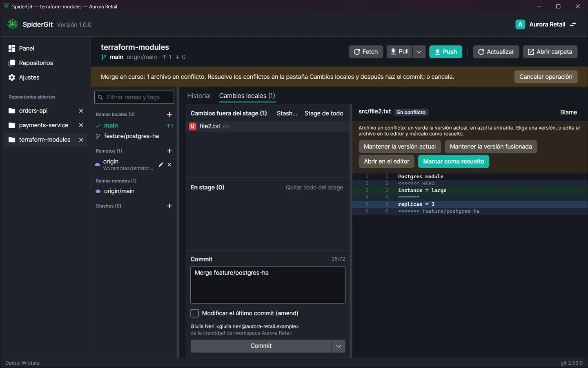Screen dimensions: 588x368
Task: Open Ajustes gear icon
Action: point(12,78)
